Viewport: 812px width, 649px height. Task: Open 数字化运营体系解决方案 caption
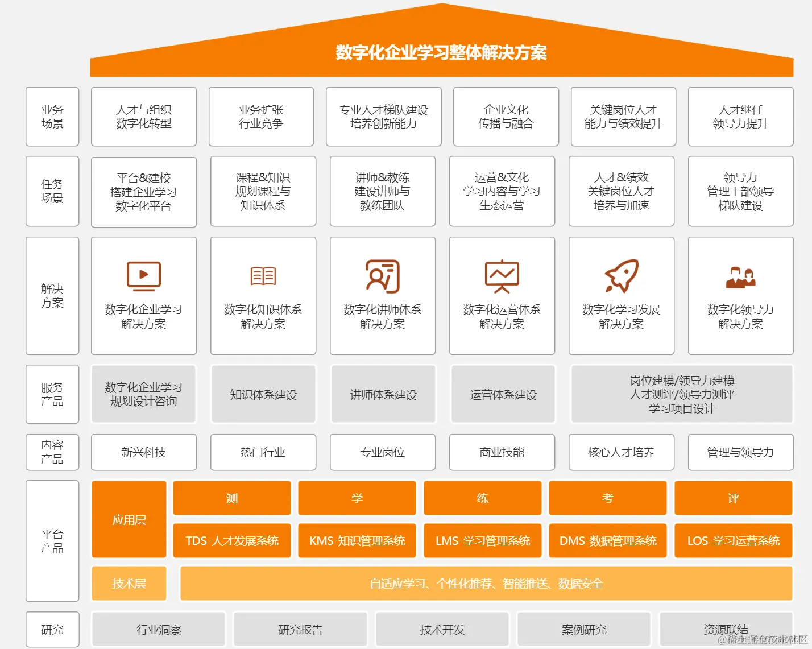point(502,317)
